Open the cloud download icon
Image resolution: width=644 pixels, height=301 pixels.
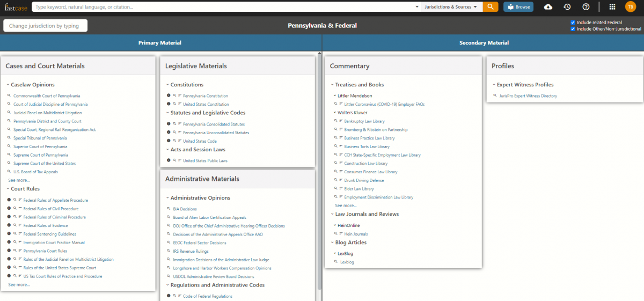(548, 7)
